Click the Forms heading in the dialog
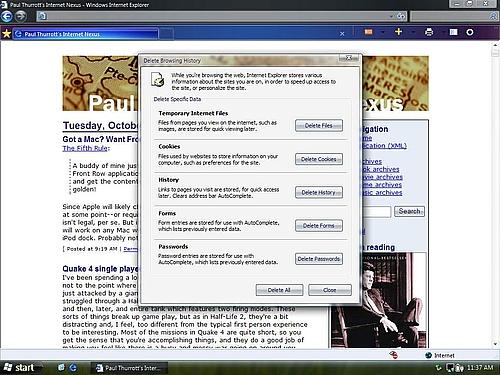500x375 pixels. coord(167,213)
